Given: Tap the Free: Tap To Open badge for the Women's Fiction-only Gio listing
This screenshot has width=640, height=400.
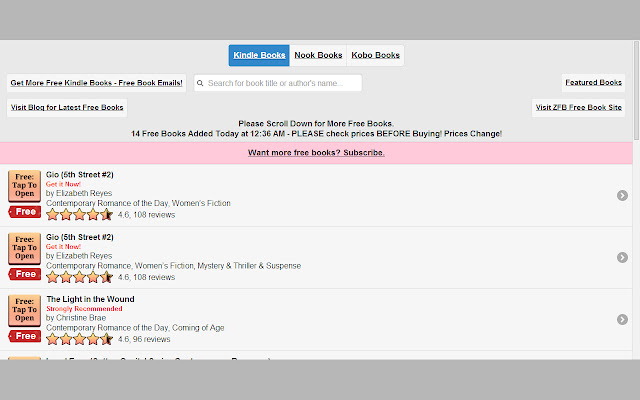Looking at the screenshot, I should 24,186.
